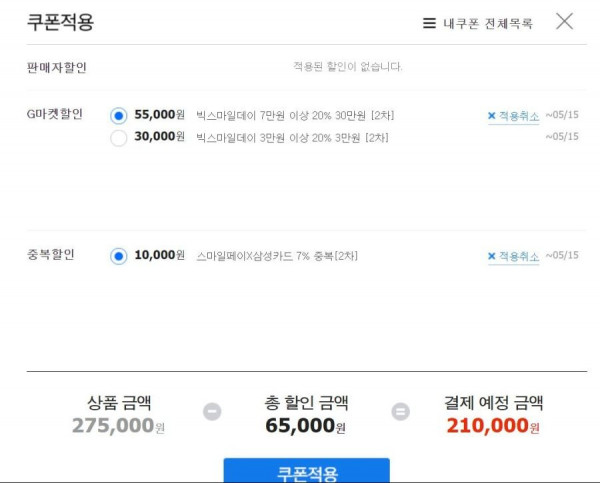Screen dimensions: 600x483
Task: Click the 55,000원 discount amount label
Action: tap(160, 114)
